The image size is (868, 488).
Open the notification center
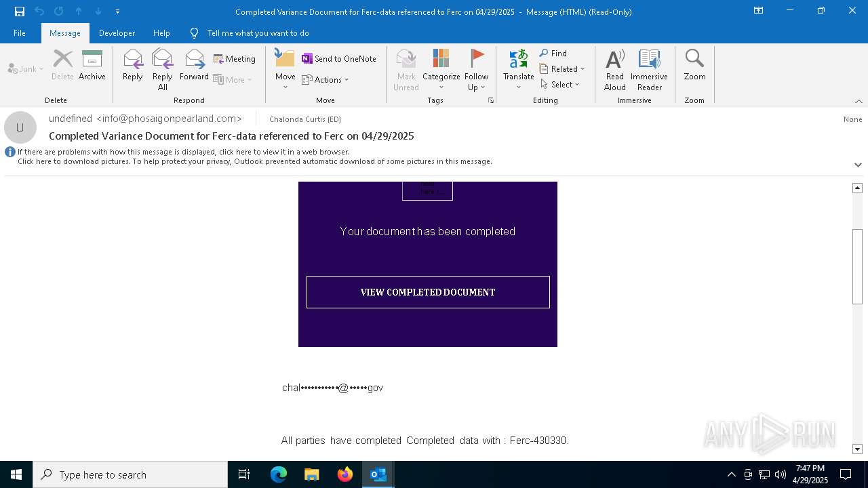pyautogui.click(x=846, y=474)
